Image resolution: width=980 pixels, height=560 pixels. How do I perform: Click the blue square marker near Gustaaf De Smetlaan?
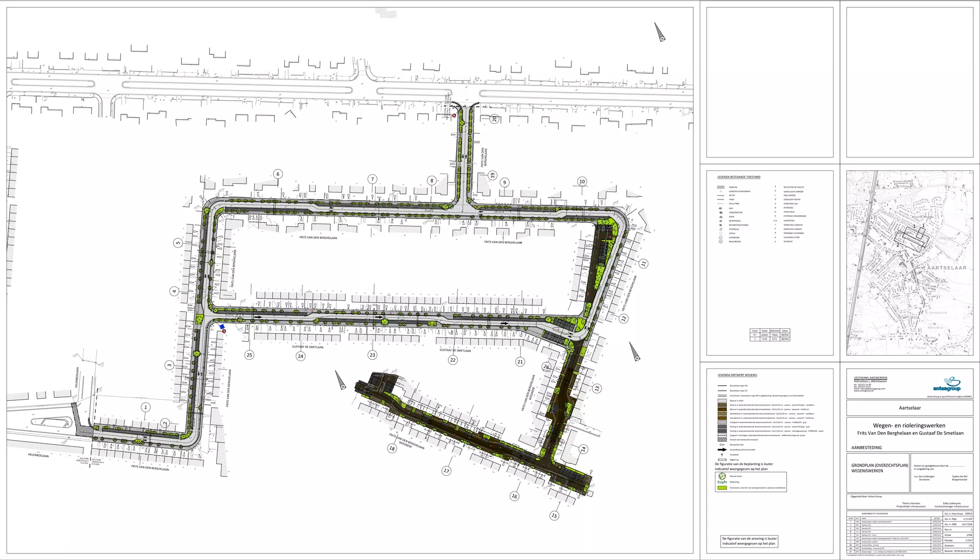[222, 327]
